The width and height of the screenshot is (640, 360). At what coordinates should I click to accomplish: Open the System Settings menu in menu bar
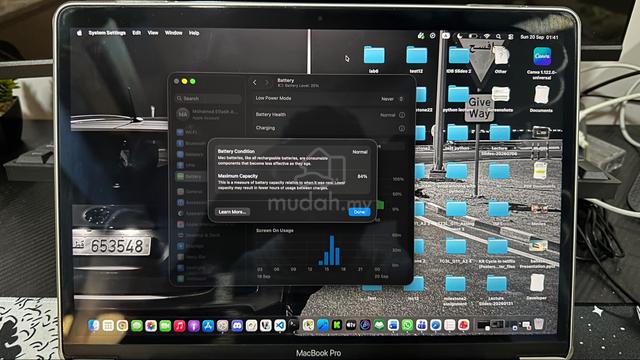pyautogui.click(x=107, y=33)
